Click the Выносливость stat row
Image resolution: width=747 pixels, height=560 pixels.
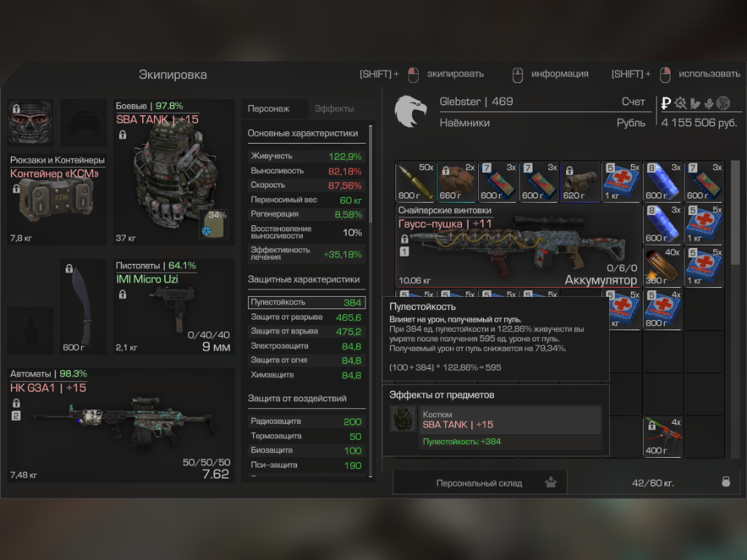(306, 171)
